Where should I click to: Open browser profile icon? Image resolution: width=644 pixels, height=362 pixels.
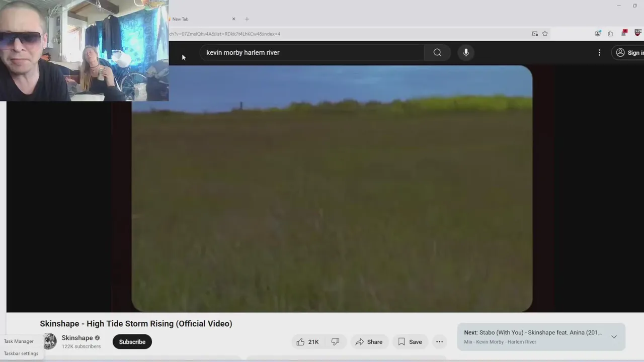598,34
